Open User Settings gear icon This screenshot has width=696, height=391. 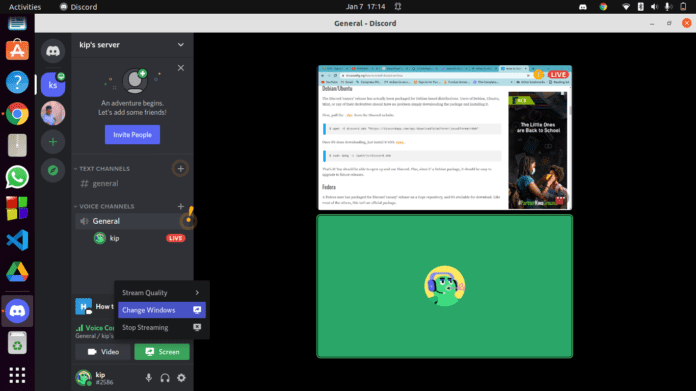tap(182, 378)
